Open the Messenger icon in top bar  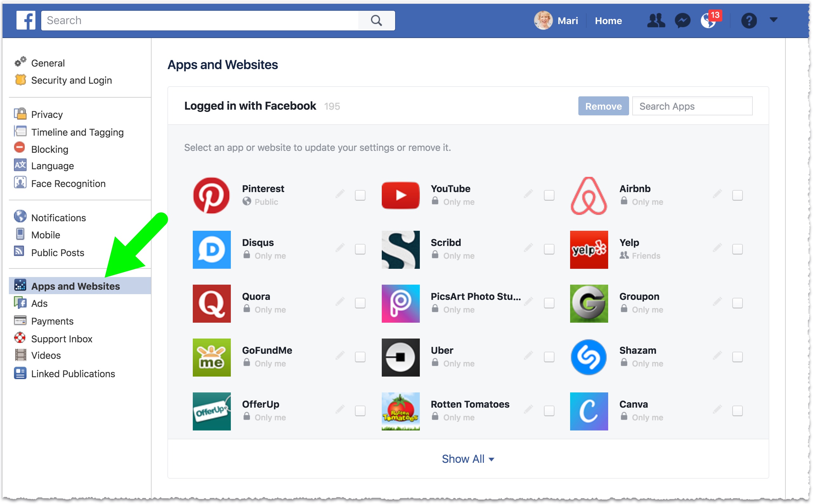pos(682,21)
